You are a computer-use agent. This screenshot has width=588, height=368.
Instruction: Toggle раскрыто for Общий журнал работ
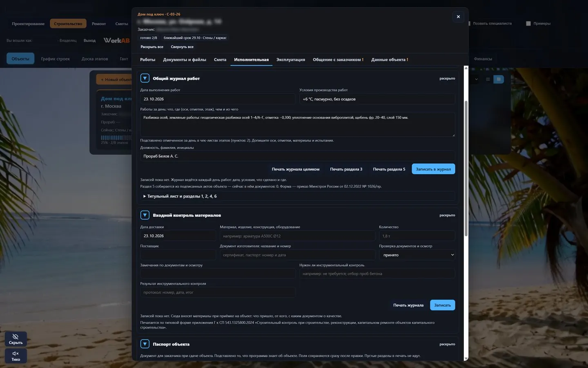tap(447, 79)
